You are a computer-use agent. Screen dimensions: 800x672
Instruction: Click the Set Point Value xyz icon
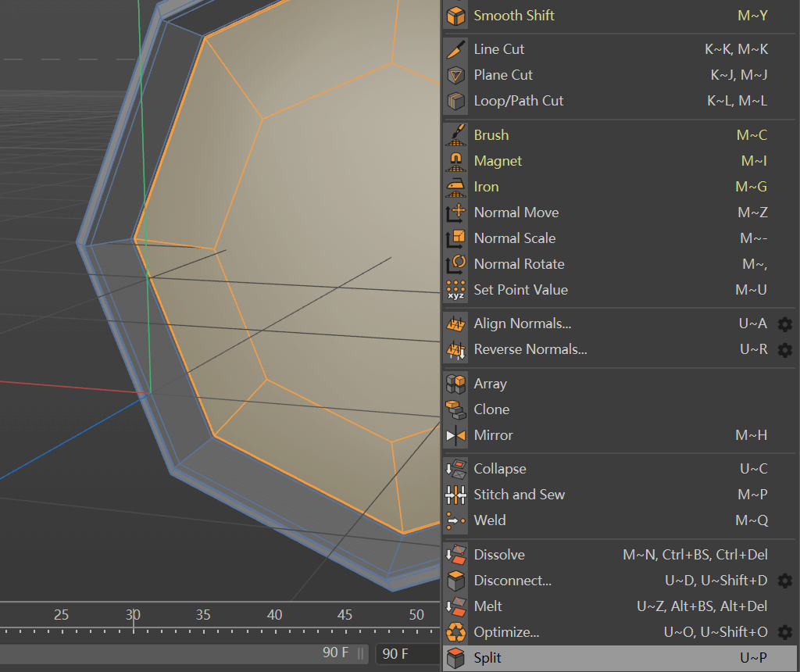click(455, 290)
